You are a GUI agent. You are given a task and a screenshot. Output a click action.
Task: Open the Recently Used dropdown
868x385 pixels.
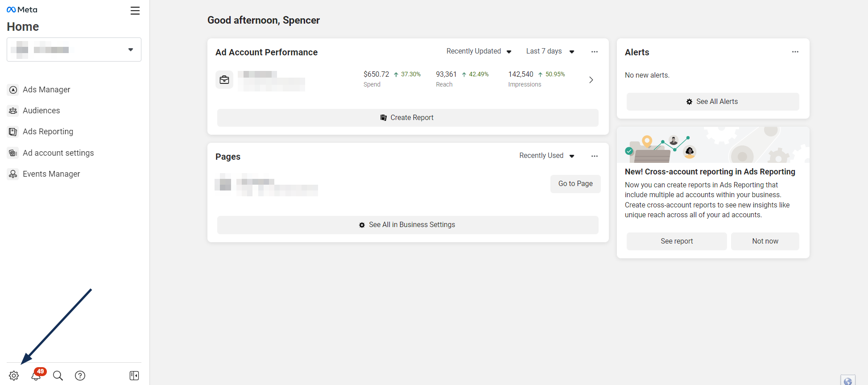(x=546, y=156)
